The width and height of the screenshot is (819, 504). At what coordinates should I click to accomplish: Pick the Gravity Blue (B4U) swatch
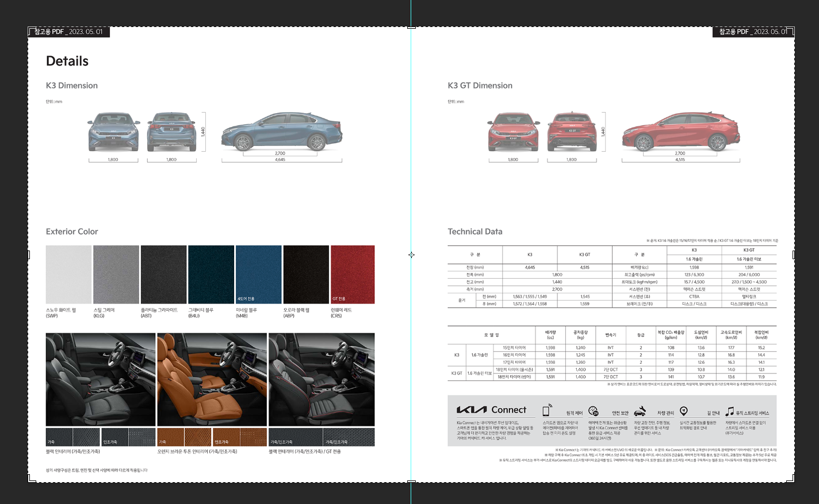click(x=211, y=274)
